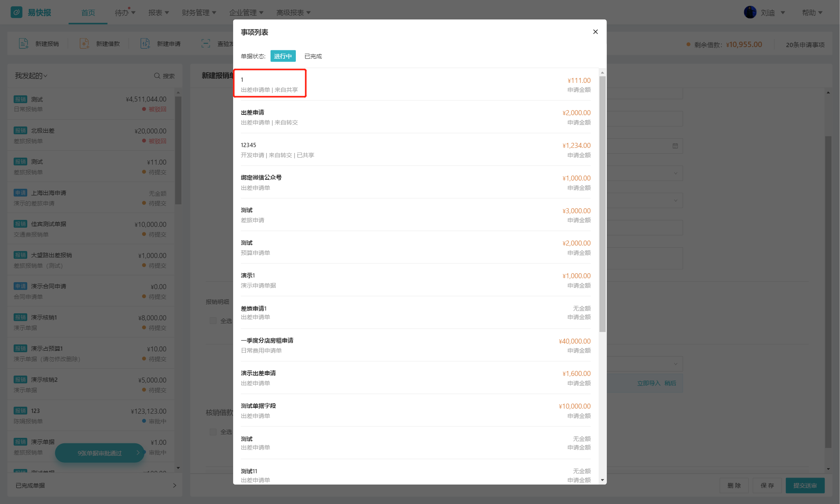Open the 9张单据审批通过 notification
Screen dimensions: 840x504
100,453
